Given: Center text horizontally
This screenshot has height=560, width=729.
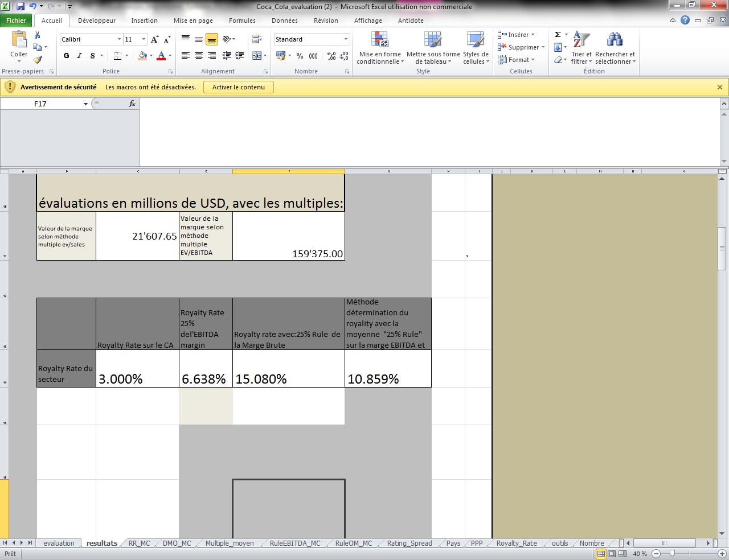Looking at the screenshot, I should click(x=199, y=56).
